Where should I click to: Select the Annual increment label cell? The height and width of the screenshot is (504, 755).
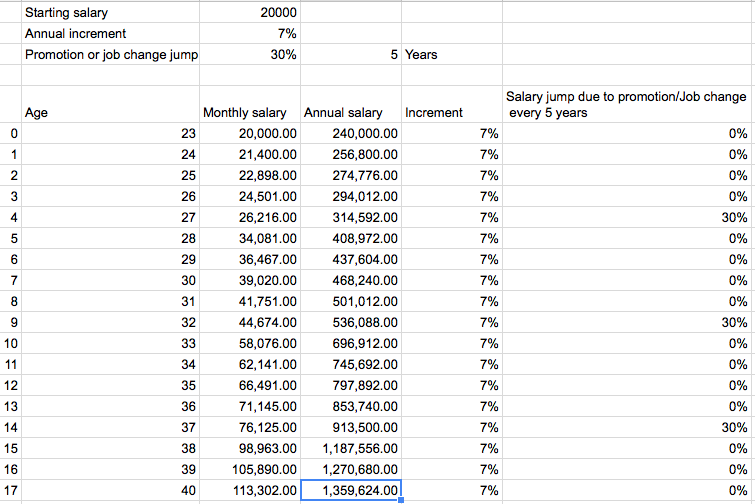tap(110, 33)
